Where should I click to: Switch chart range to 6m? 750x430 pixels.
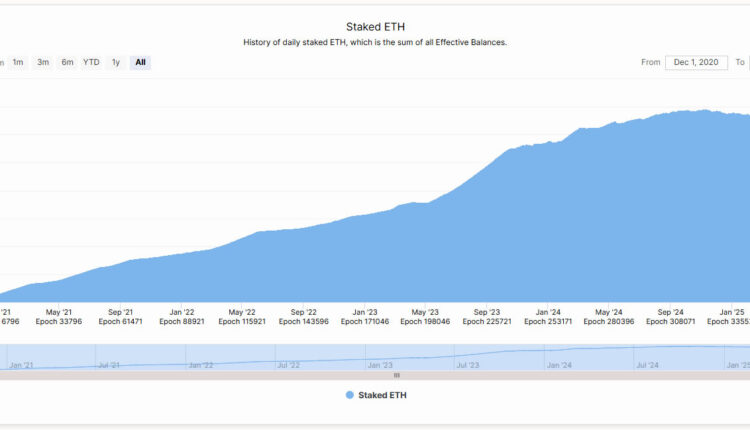(x=67, y=62)
